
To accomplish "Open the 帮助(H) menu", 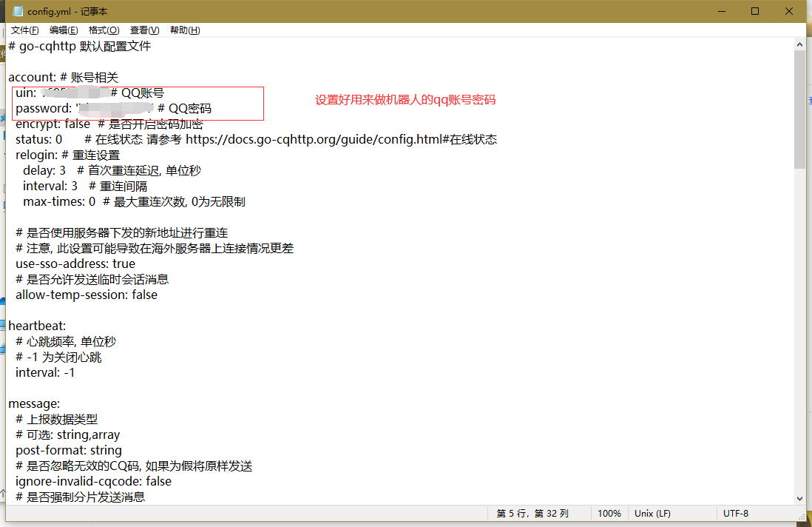I will click(x=185, y=30).
